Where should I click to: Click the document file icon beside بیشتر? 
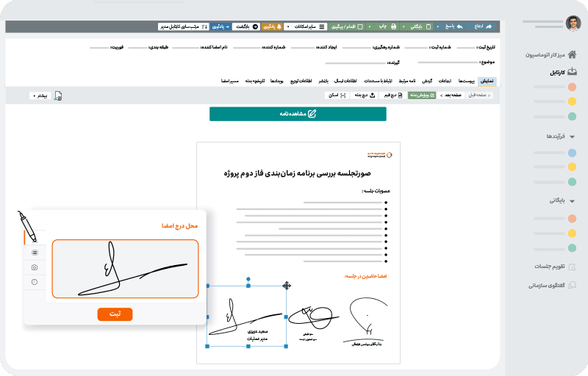[x=57, y=95]
